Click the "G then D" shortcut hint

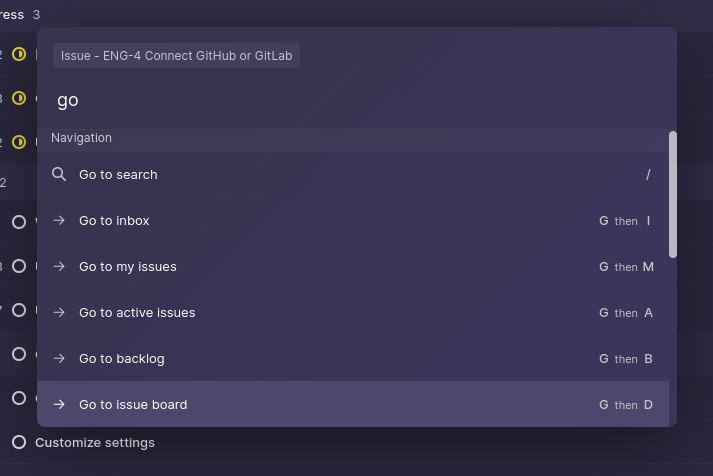point(626,405)
